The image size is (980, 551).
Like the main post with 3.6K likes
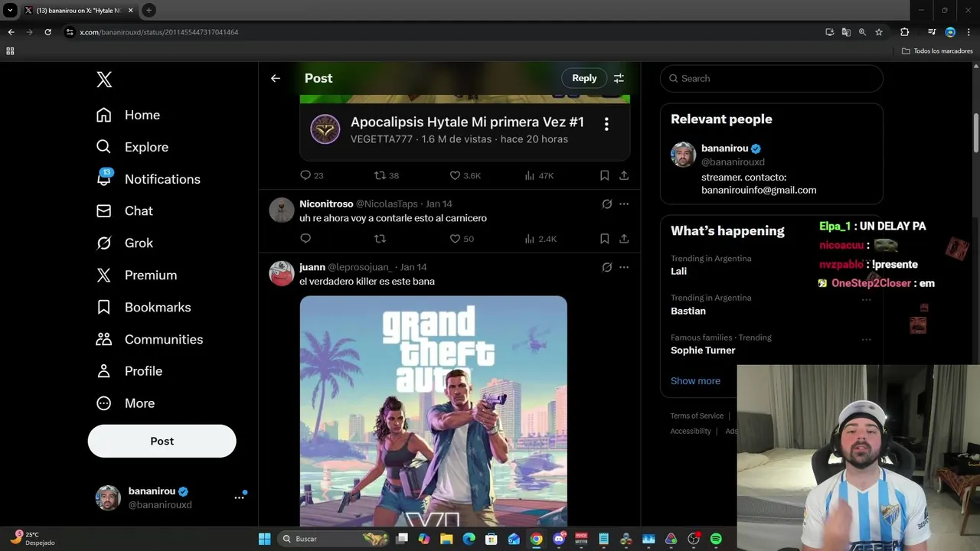(465, 175)
